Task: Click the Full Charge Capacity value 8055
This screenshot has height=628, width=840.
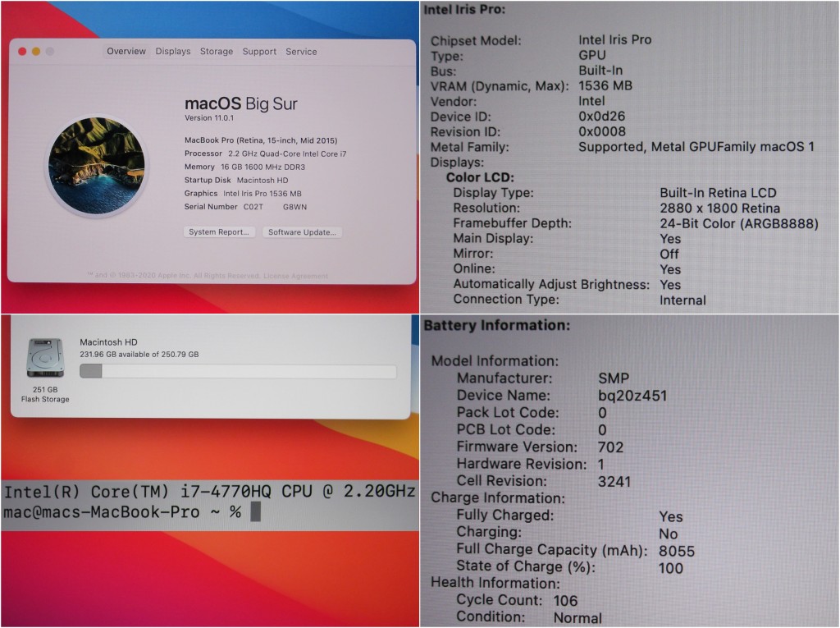Action: click(x=677, y=552)
